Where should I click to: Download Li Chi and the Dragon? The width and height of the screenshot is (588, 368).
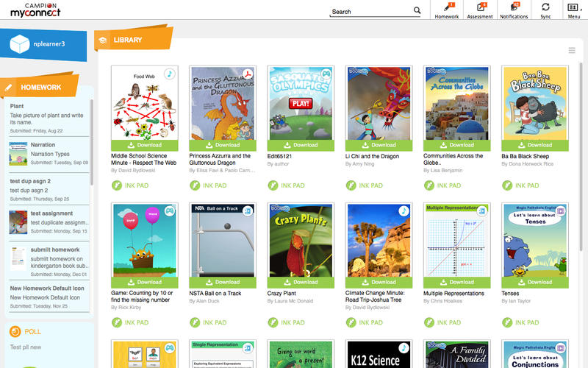(379, 145)
